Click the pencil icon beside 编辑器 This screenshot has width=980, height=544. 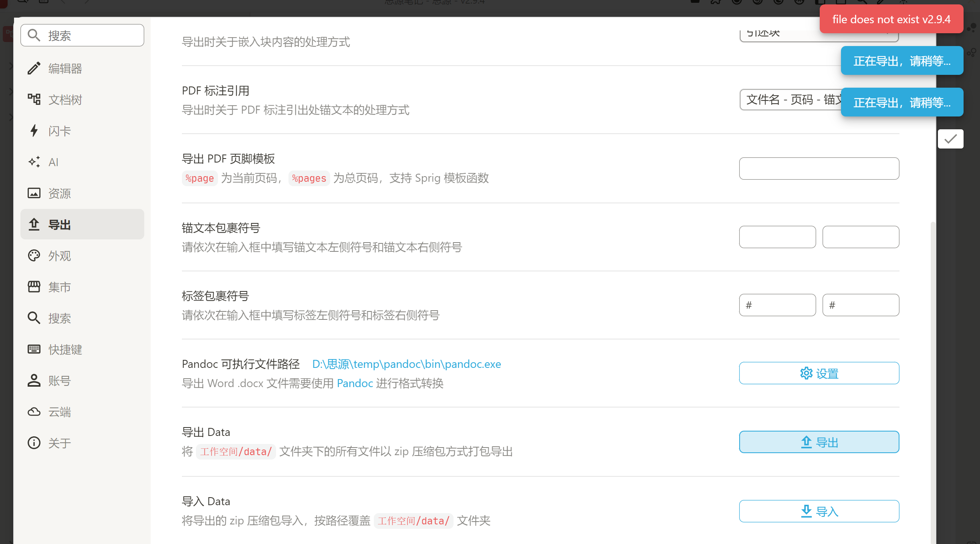pos(34,68)
